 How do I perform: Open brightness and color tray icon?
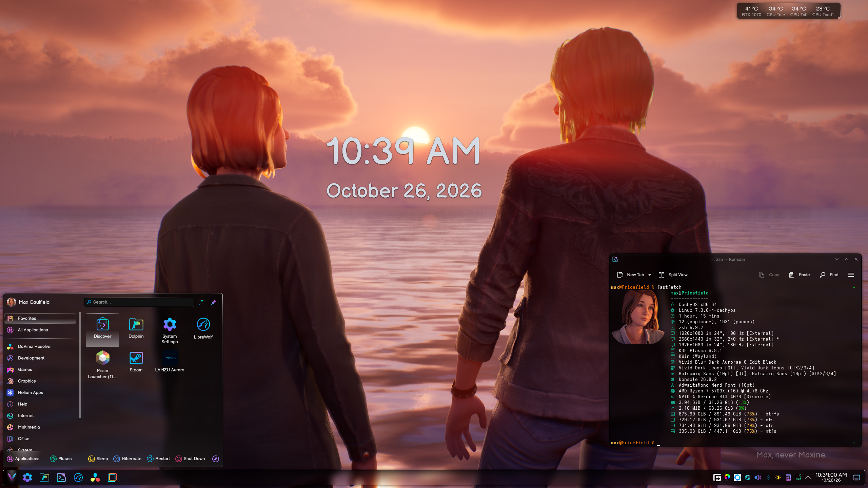point(778,477)
